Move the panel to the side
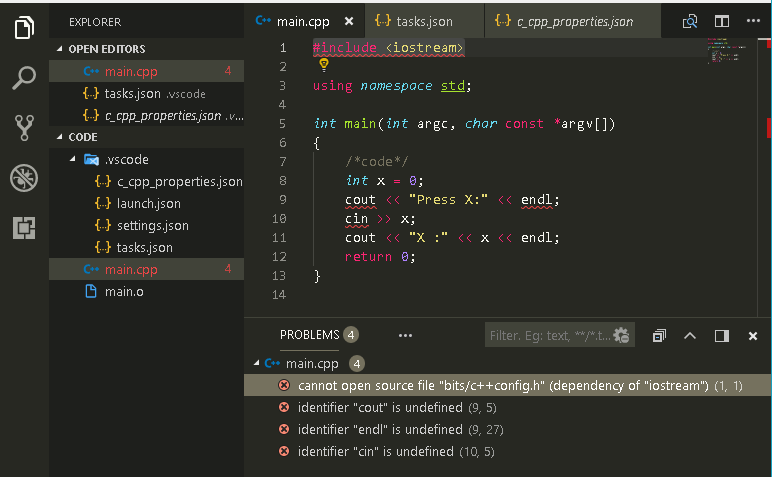The image size is (772, 477). [722, 336]
